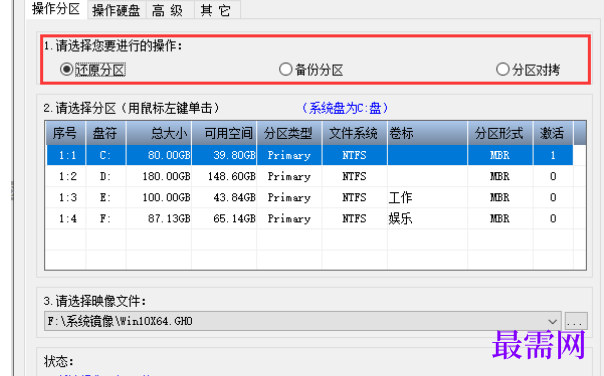Sort by the 盘符 column header
604x376 pixels.
(106, 133)
